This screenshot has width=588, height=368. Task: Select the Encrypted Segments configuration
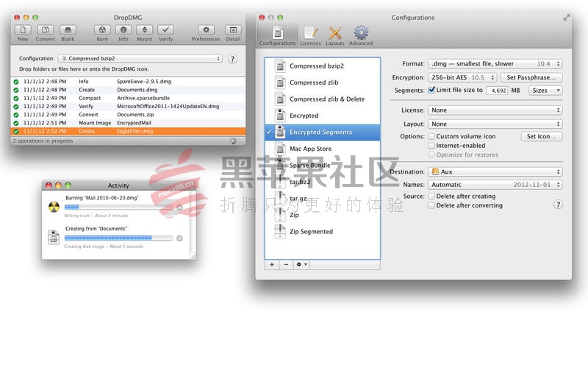[x=323, y=132]
